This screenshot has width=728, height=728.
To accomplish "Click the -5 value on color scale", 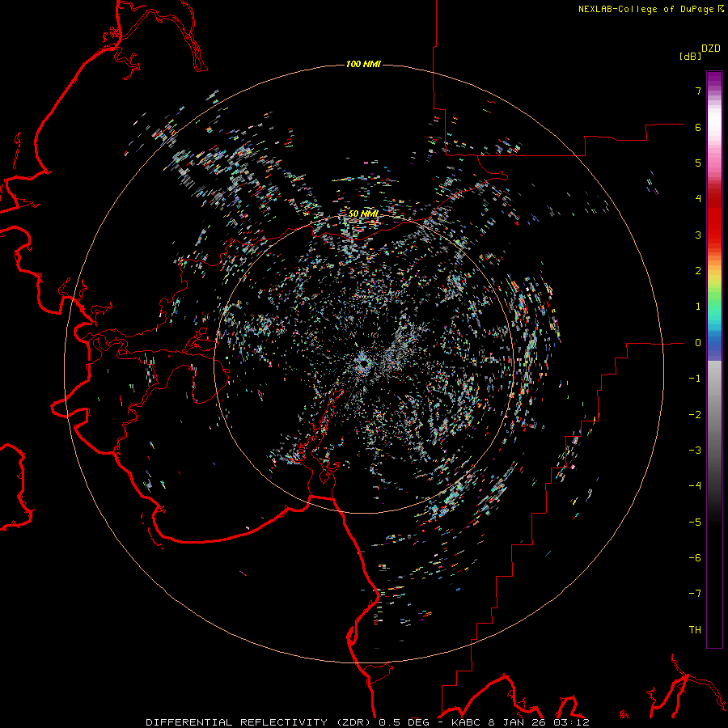I will coord(695,523).
